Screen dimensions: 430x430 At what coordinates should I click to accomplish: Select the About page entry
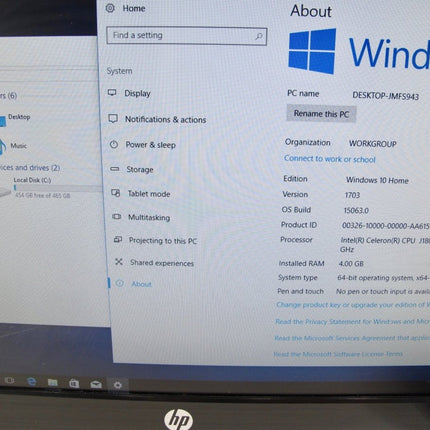click(141, 284)
